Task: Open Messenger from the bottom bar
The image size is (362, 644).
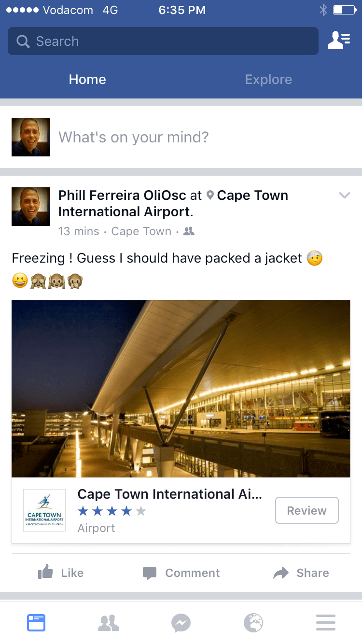Action: point(181,623)
